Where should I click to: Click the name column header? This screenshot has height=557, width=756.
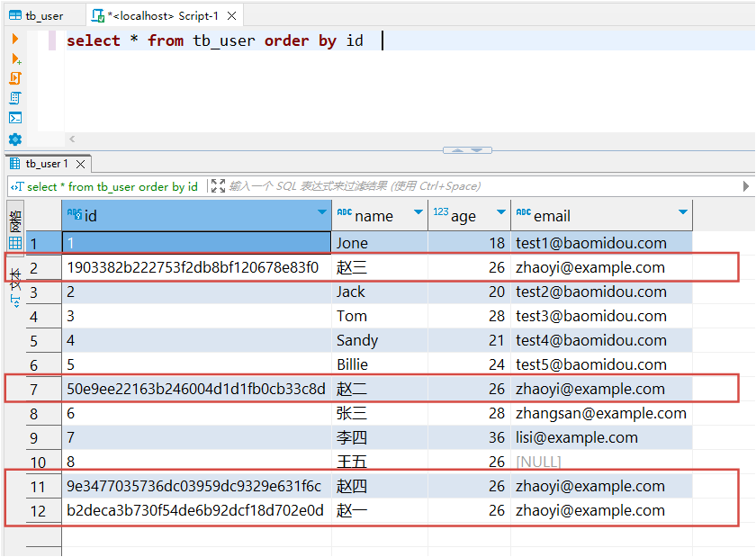[380, 216]
